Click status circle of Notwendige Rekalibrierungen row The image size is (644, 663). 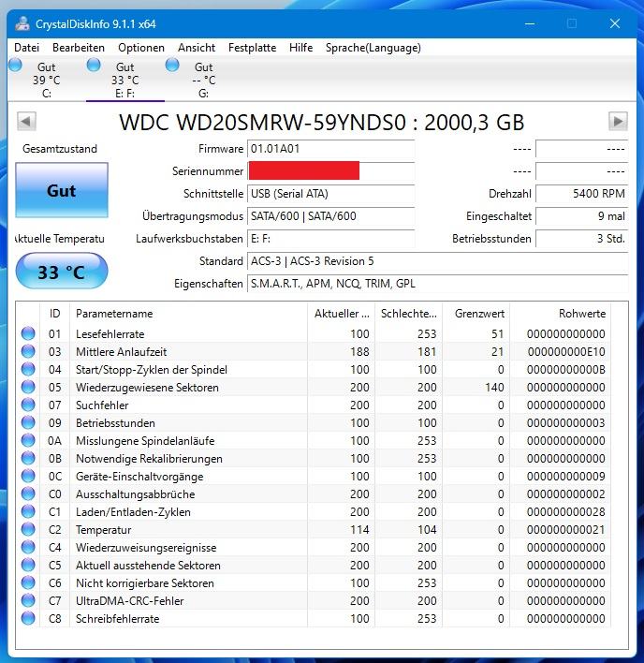(28, 458)
